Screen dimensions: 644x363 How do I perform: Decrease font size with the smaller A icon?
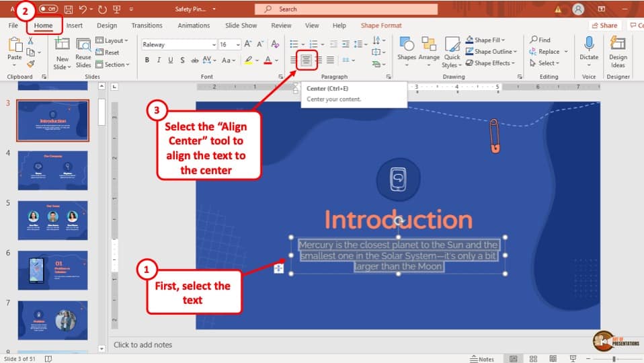coord(260,44)
